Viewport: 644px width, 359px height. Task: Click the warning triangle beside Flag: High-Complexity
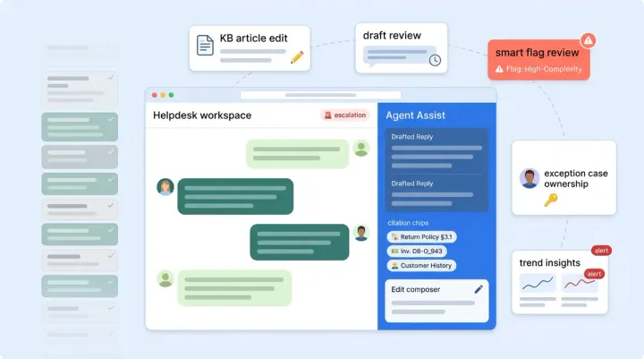pyautogui.click(x=499, y=69)
